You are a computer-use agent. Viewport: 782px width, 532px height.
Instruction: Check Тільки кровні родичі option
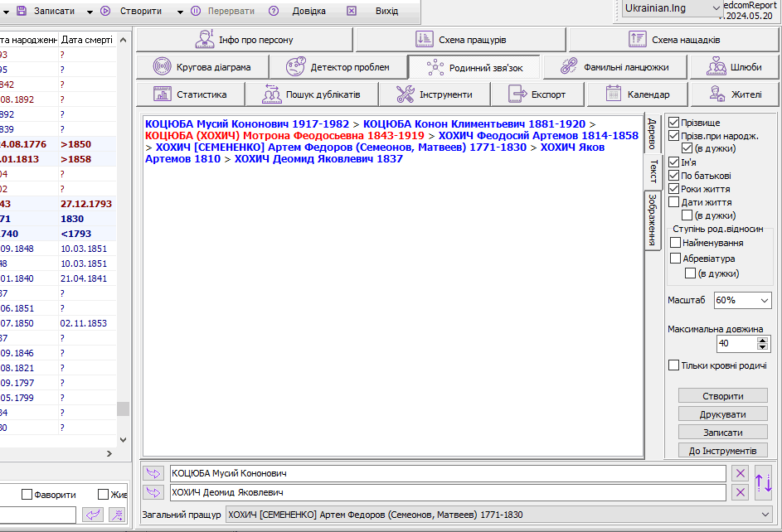[674, 365]
